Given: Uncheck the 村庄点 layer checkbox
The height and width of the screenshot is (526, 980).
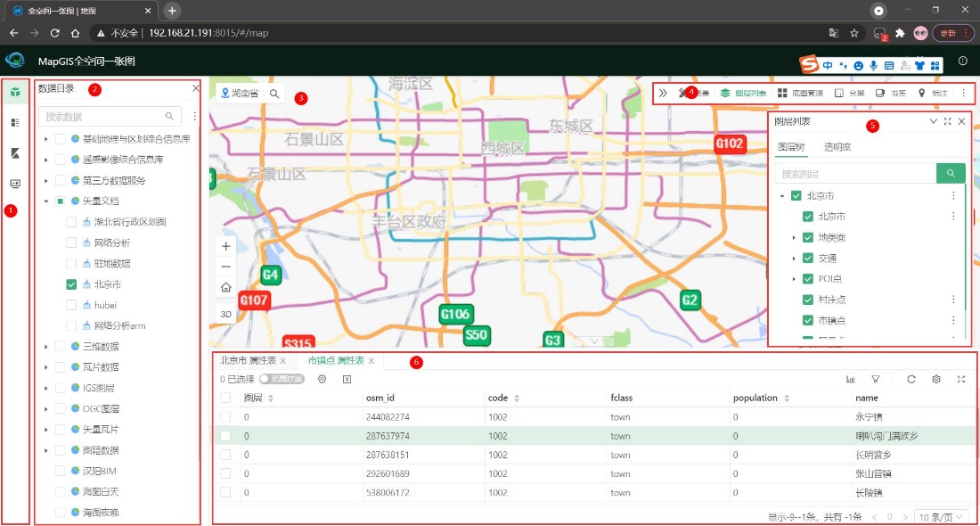Looking at the screenshot, I should coord(807,300).
